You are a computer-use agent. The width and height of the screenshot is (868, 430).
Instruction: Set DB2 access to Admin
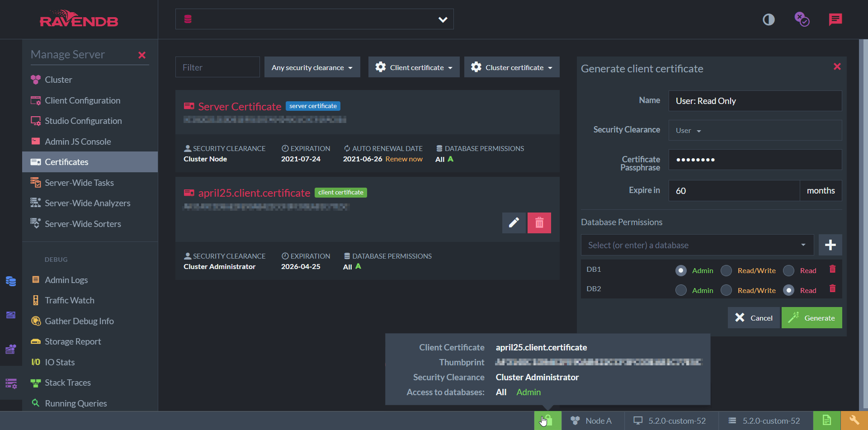point(681,290)
